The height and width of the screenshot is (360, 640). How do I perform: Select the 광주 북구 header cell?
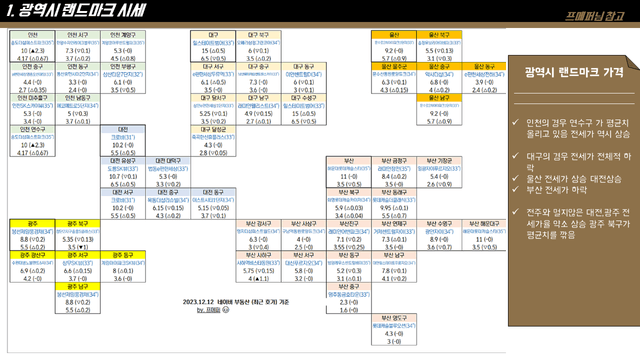78,224
